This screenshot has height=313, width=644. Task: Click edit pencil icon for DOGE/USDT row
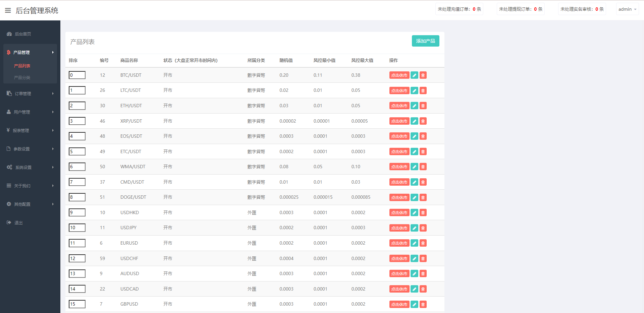pos(414,197)
